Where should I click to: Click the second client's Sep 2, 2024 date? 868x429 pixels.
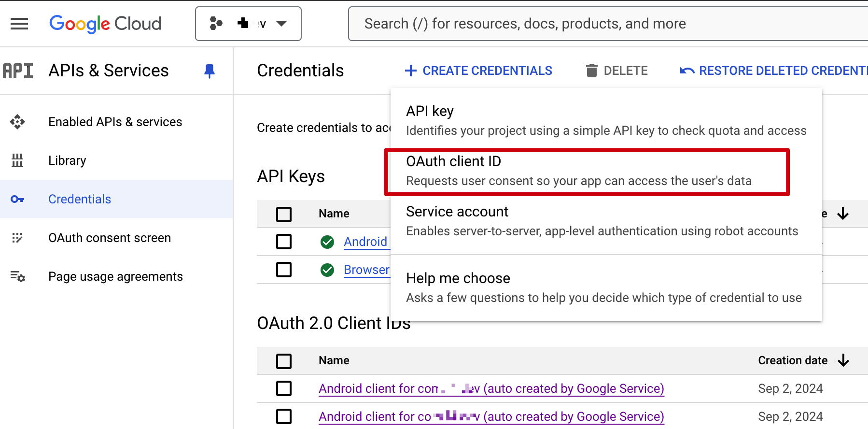point(790,416)
